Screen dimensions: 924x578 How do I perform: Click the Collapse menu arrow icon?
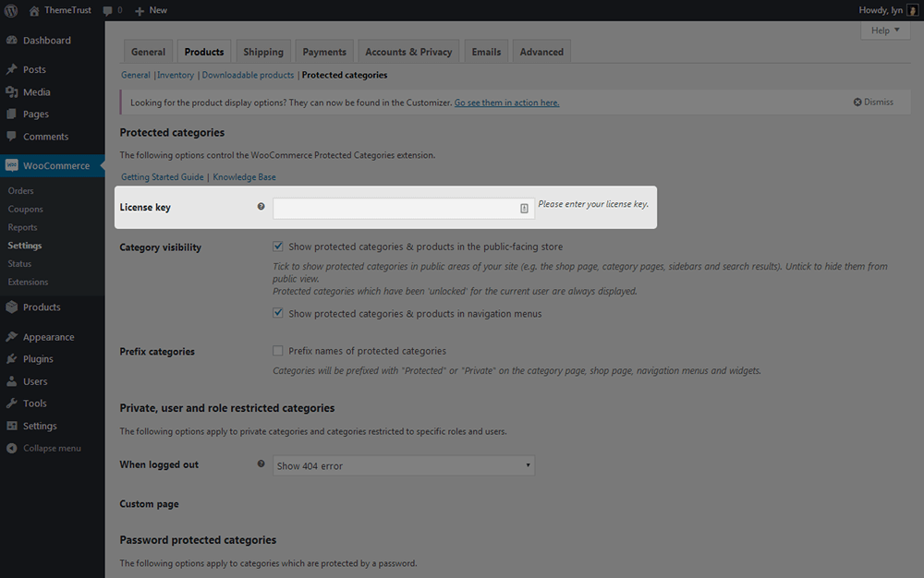[12, 448]
